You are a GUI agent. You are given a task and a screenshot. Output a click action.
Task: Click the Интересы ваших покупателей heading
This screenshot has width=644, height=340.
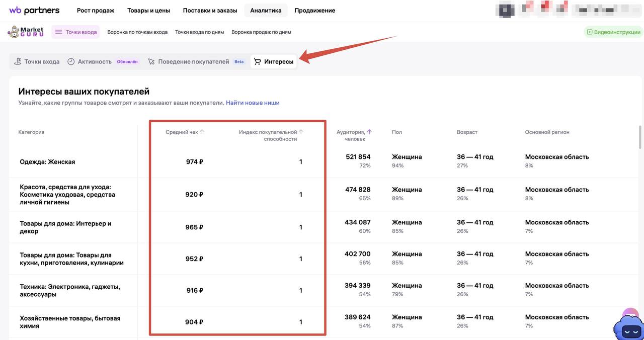coord(84,92)
